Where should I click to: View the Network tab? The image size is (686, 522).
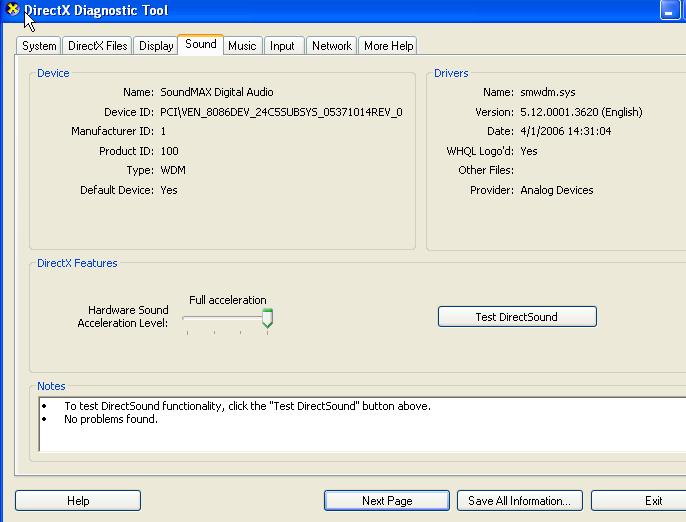coord(331,46)
